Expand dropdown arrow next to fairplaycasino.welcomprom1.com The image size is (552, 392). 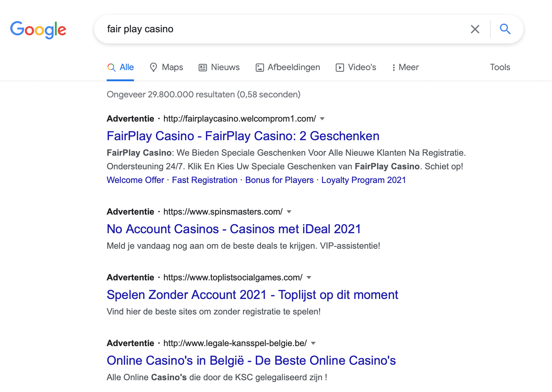[x=322, y=119]
